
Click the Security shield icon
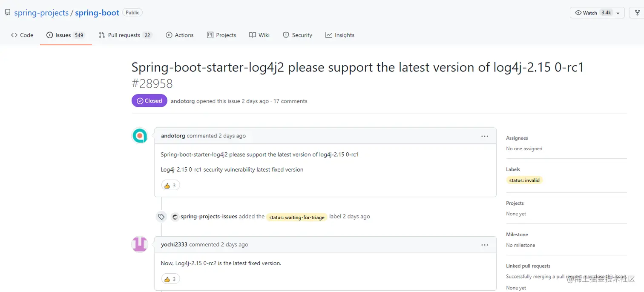click(286, 35)
